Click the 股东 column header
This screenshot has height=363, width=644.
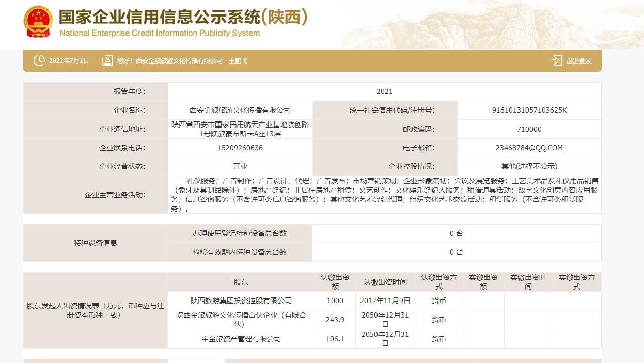pos(241,282)
